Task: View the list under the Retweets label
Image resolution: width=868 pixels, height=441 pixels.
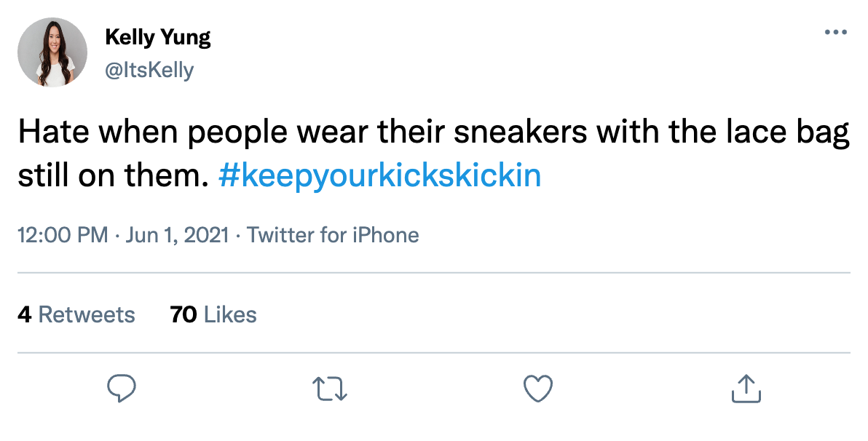Action: pos(87,314)
